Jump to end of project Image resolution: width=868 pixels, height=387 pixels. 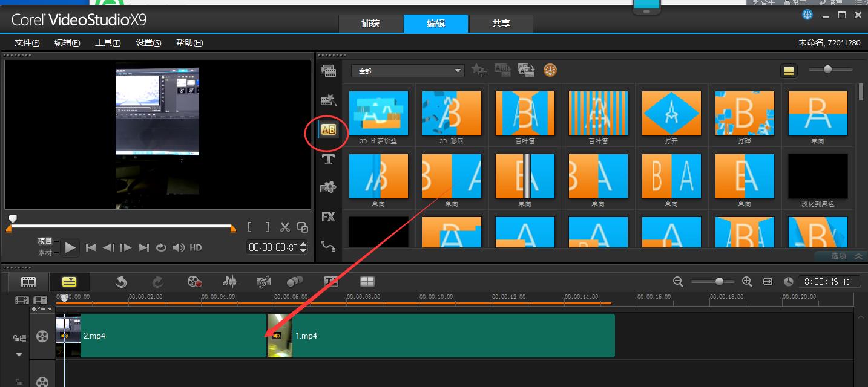point(144,247)
